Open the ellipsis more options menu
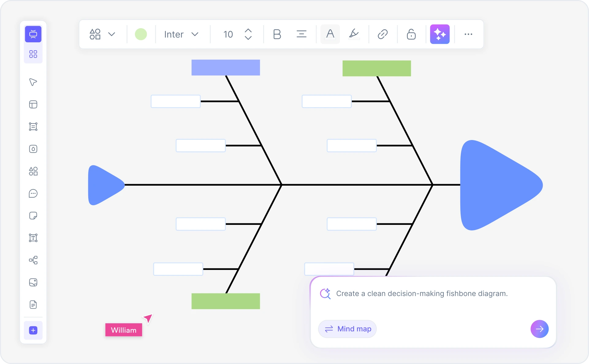Viewport: 589px width, 364px height. tap(469, 34)
